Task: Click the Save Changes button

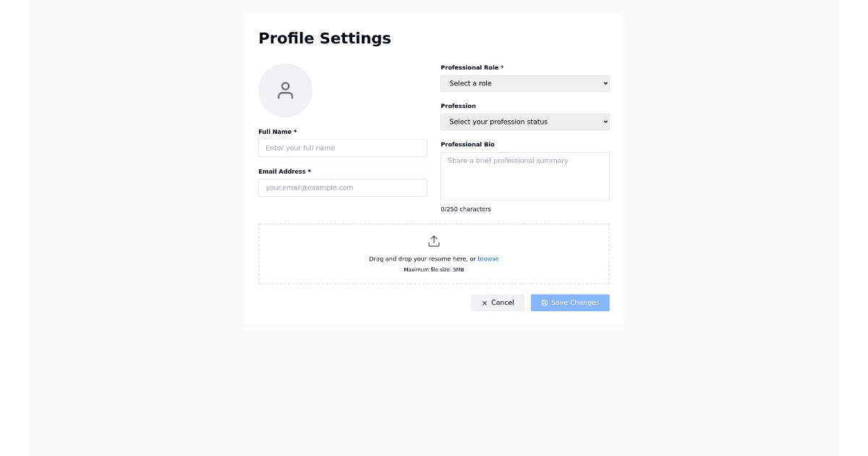Action: [x=570, y=303]
